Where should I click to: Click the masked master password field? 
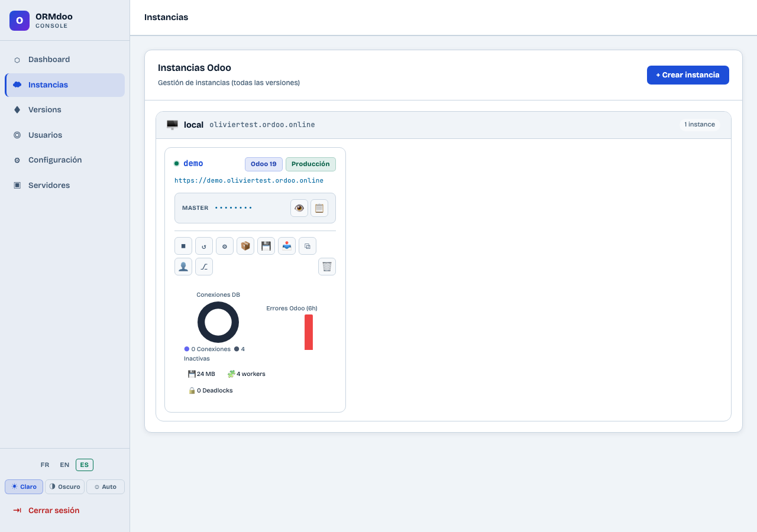pos(234,208)
